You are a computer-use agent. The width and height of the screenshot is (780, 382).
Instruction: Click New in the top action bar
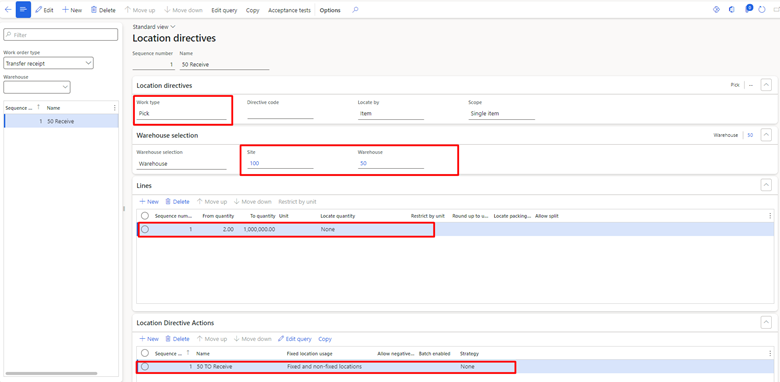[x=72, y=10]
